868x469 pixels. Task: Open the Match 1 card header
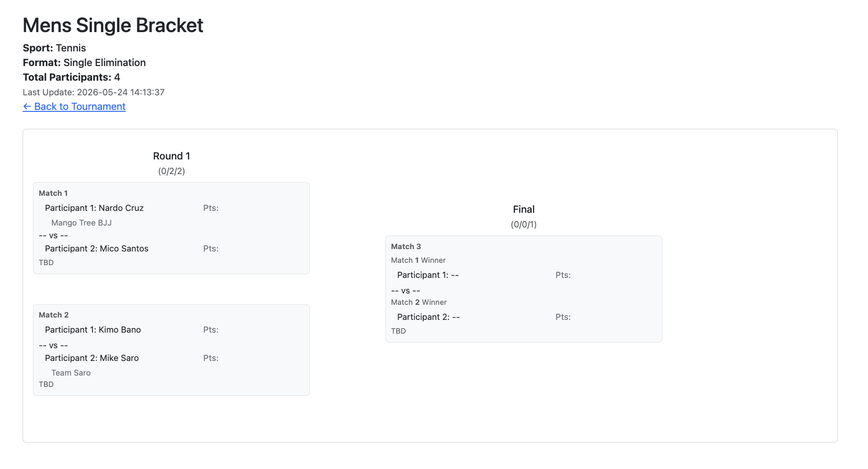tap(53, 193)
